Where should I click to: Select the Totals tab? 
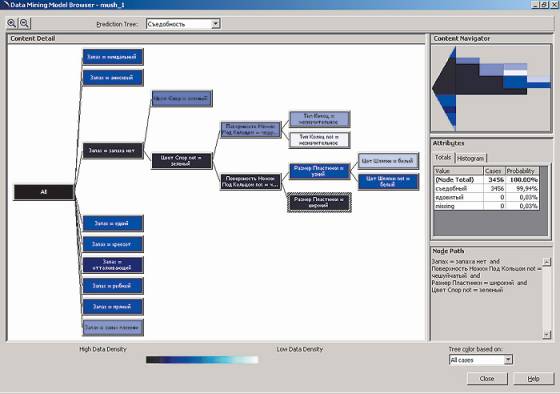(443, 158)
